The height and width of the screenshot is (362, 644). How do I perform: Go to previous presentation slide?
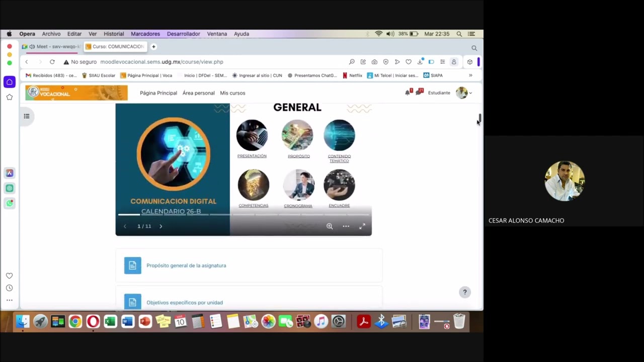[125, 226]
